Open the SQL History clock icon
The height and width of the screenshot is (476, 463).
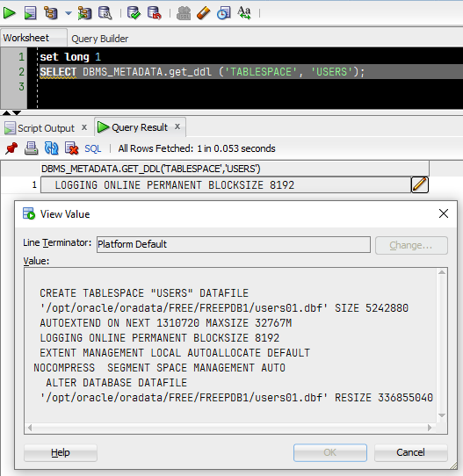(x=224, y=13)
